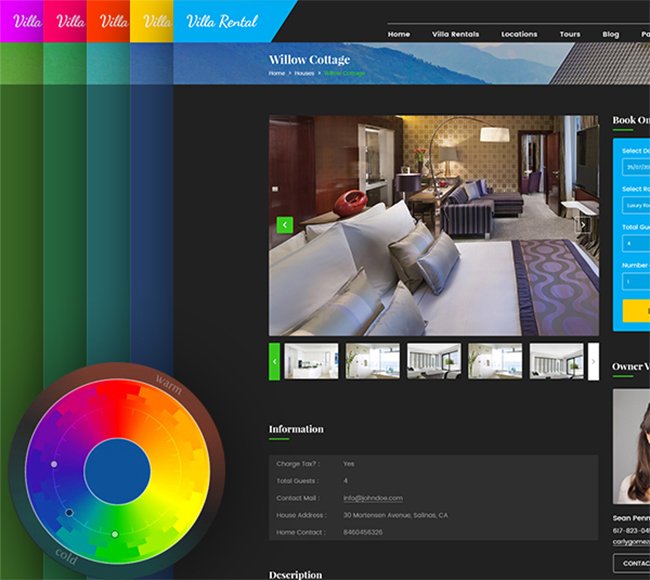Open the Home menu item
This screenshot has height=580, width=650.
click(399, 34)
